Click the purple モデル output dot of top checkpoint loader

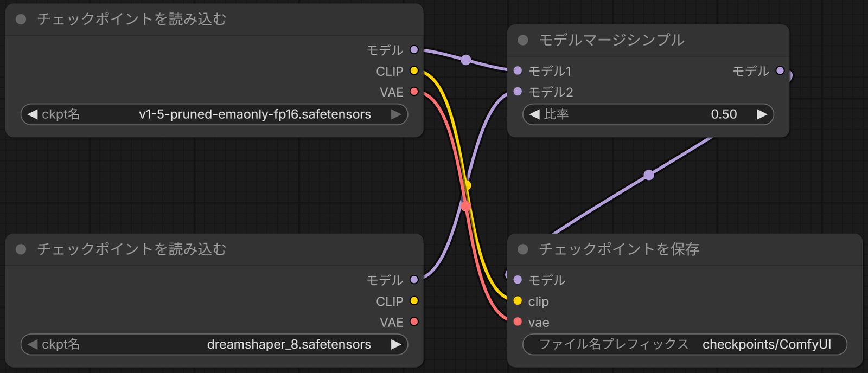click(x=414, y=50)
